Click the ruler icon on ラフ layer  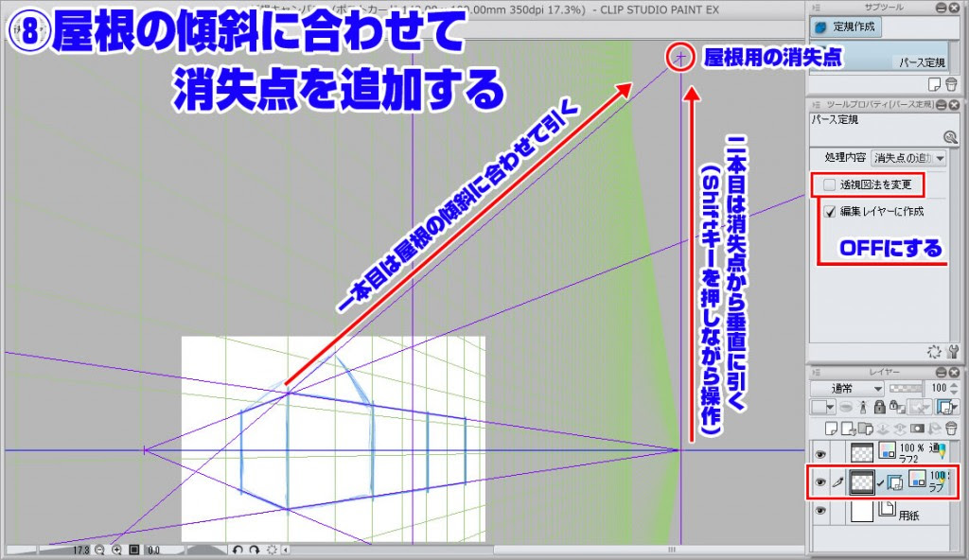pyautogui.click(x=895, y=483)
